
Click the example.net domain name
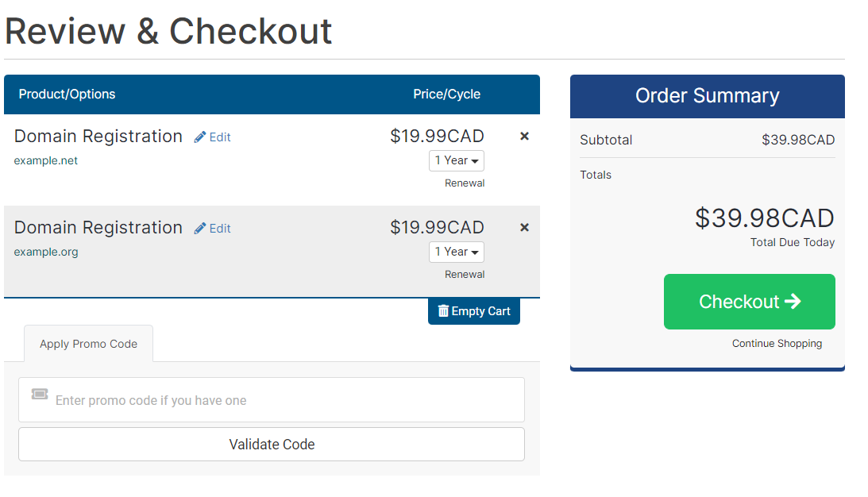46,160
